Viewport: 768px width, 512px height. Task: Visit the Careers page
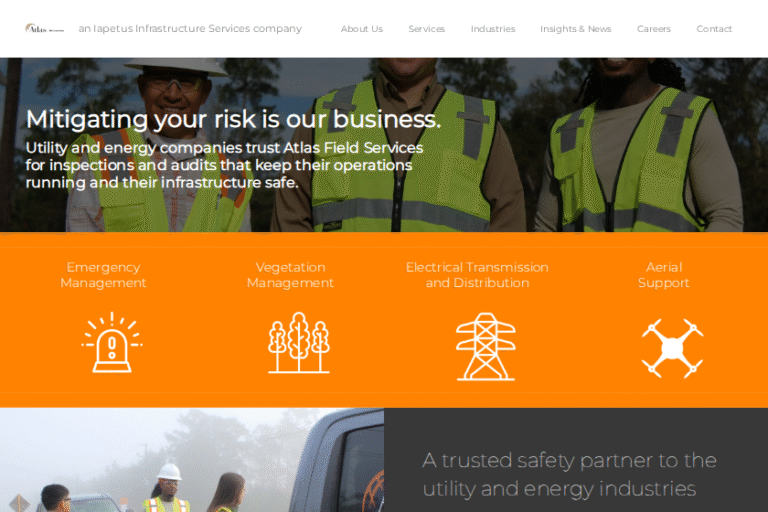(x=654, y=29)
